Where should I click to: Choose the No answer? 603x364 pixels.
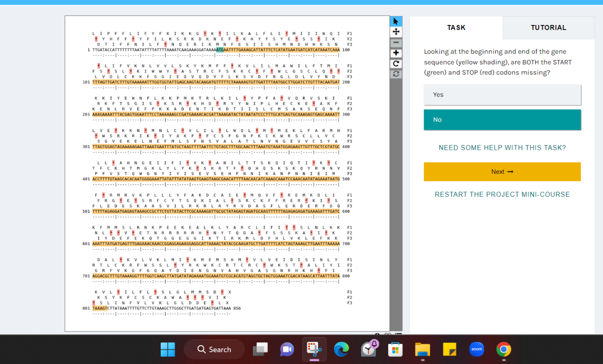coord(502,120)
